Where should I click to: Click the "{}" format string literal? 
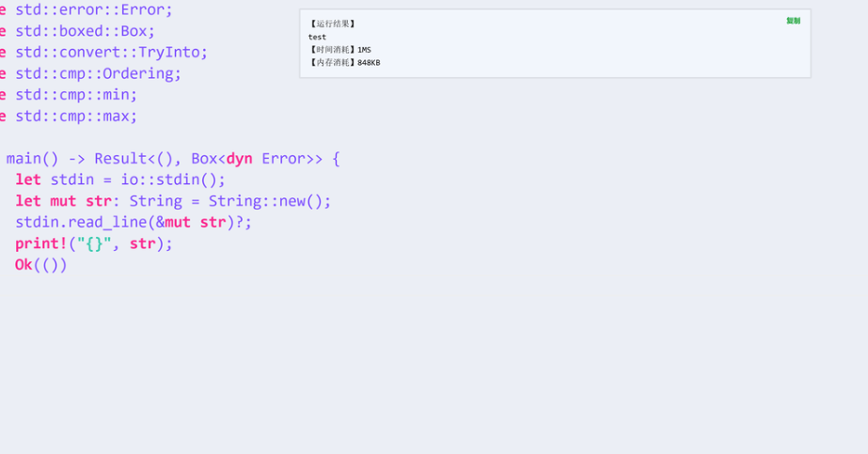click(94, 243)
